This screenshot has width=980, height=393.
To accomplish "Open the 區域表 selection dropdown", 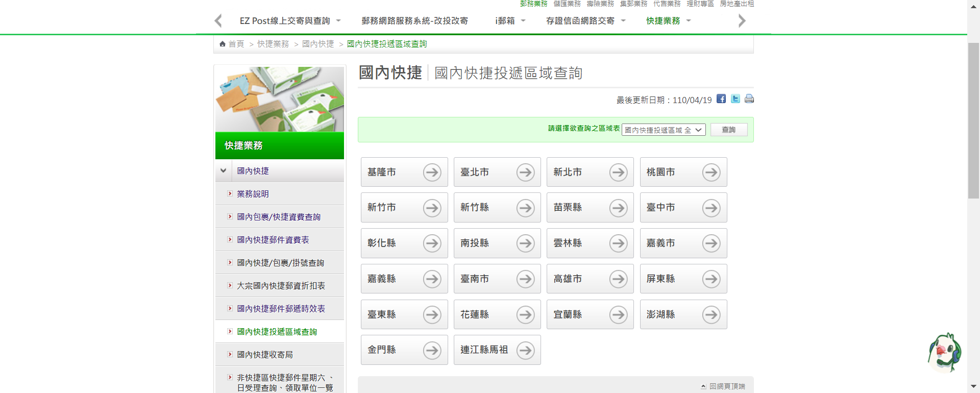I will point(664,130).
